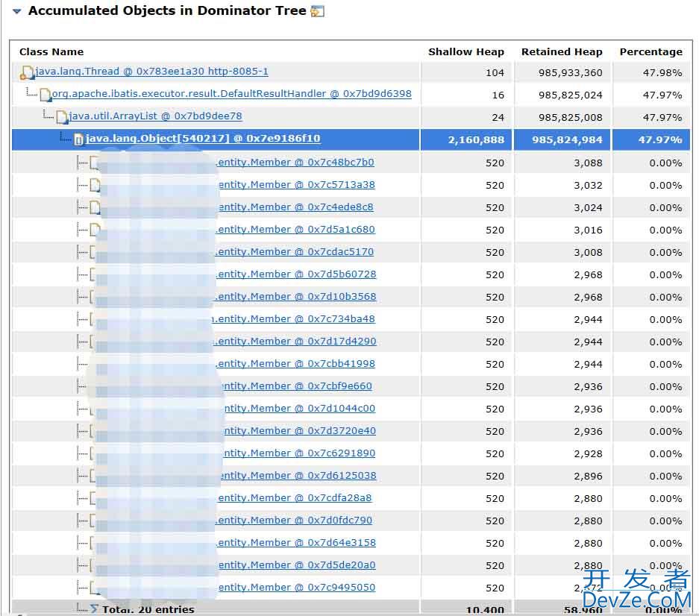
Task: Select retained heap value 985,825,024
Action: [x=570, y=95]
